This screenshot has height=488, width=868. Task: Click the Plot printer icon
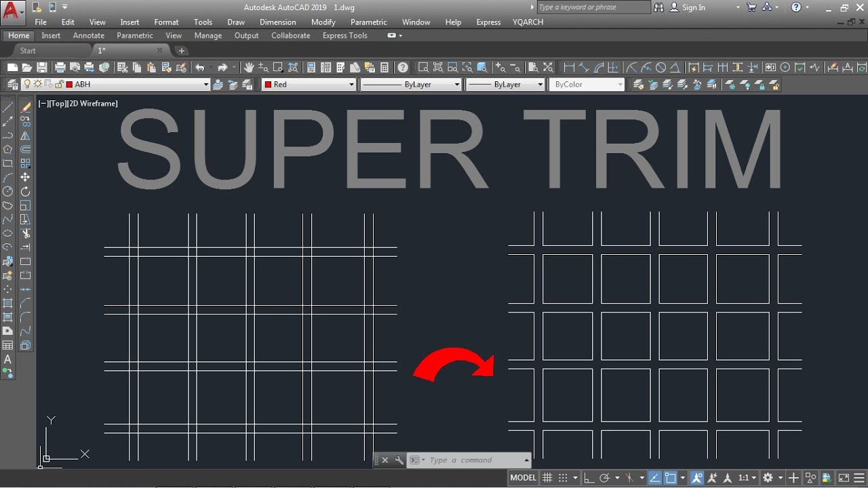60,67
